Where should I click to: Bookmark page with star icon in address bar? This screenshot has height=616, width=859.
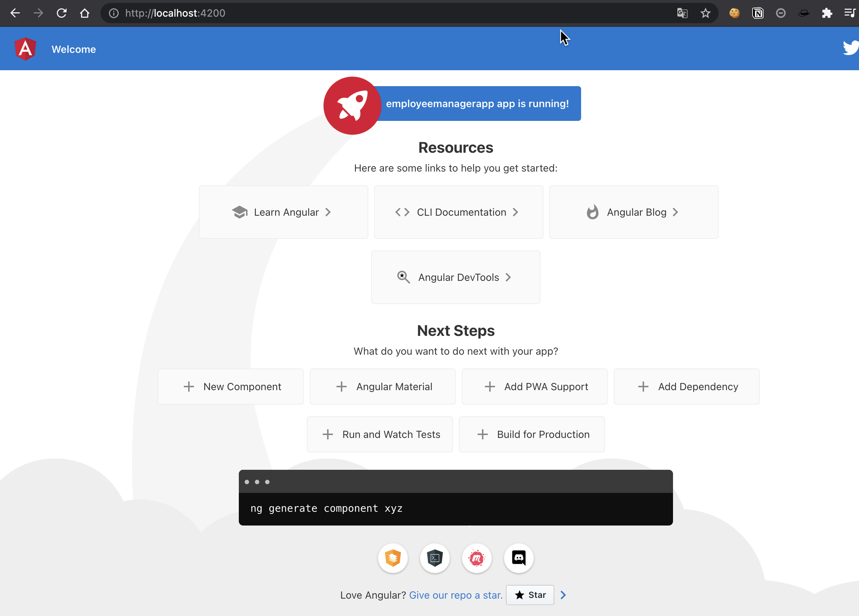click(705, 13)
